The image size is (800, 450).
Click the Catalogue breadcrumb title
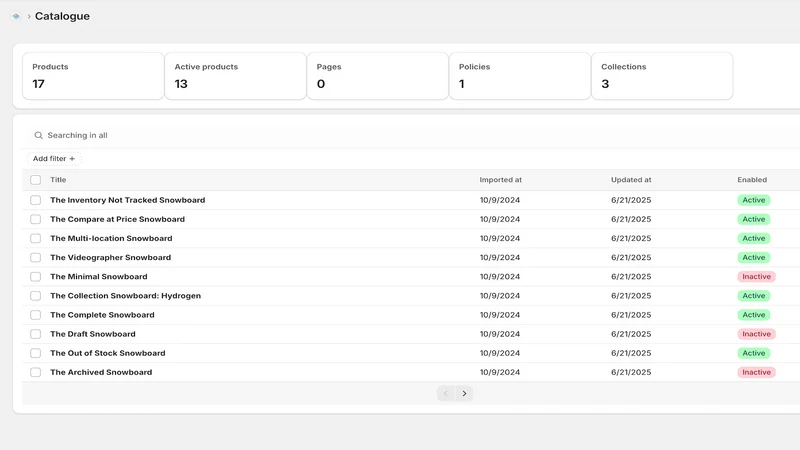pos(62,16)
